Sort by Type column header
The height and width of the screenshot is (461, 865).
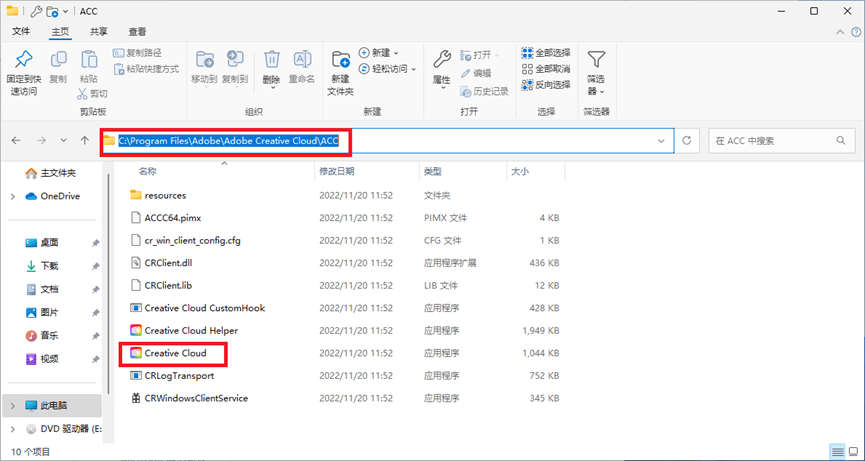click(x=432, y=171)
